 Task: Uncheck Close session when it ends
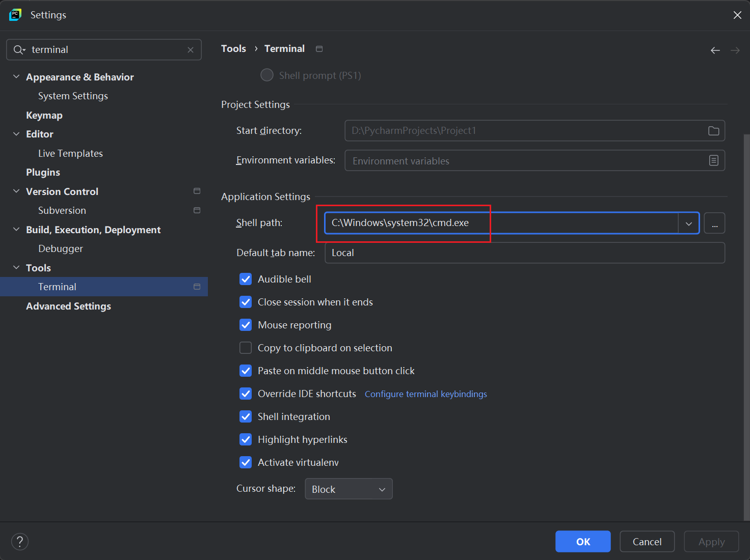[x=246, y=302]
